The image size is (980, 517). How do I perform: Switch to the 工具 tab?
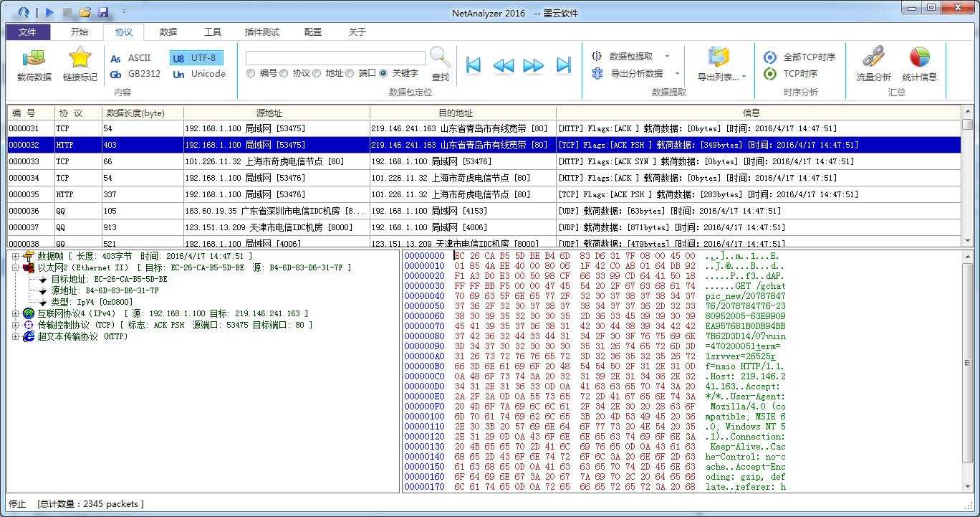click(x=213, y=32)
